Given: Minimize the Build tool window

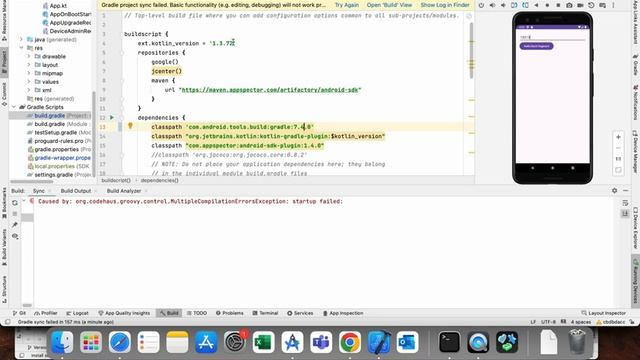Looking at the screenshot, I should click(626, 191).
